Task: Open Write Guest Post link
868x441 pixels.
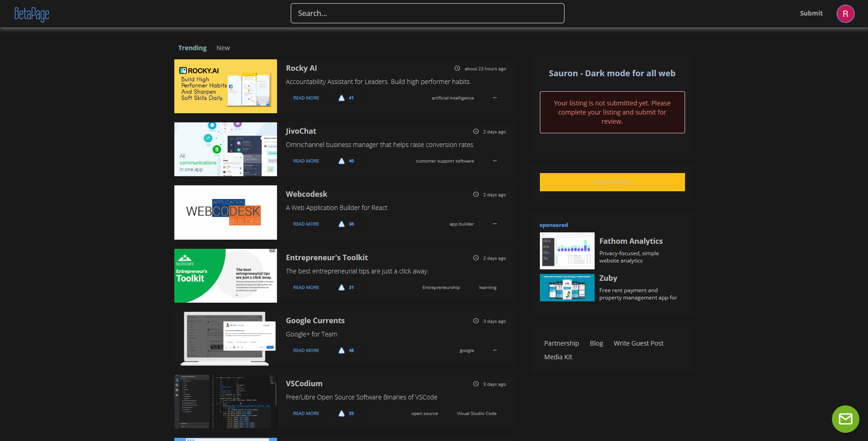Action: coord(638,343)
